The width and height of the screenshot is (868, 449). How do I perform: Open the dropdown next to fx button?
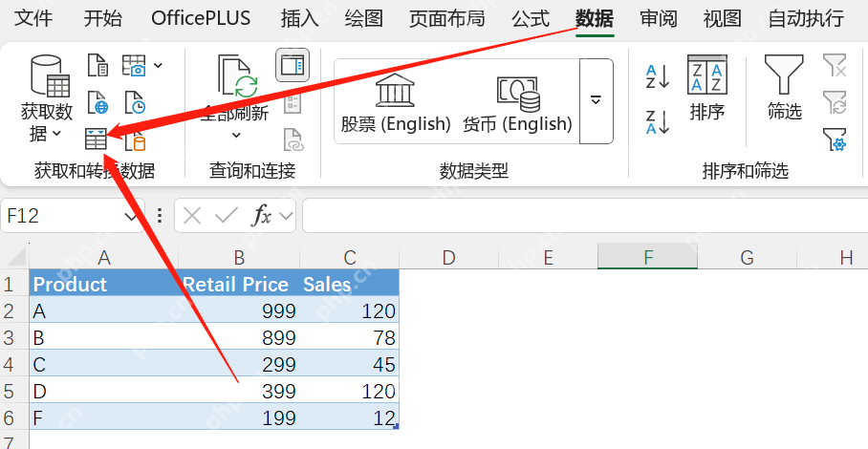(x=286, y=216)
